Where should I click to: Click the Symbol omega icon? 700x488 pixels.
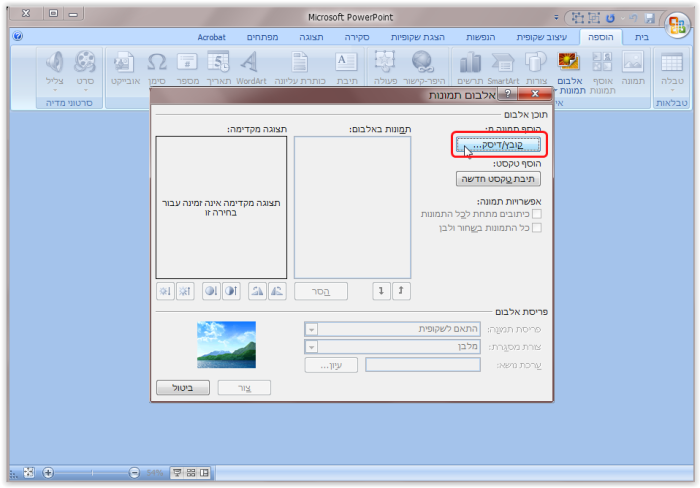[x=156, y=64]
